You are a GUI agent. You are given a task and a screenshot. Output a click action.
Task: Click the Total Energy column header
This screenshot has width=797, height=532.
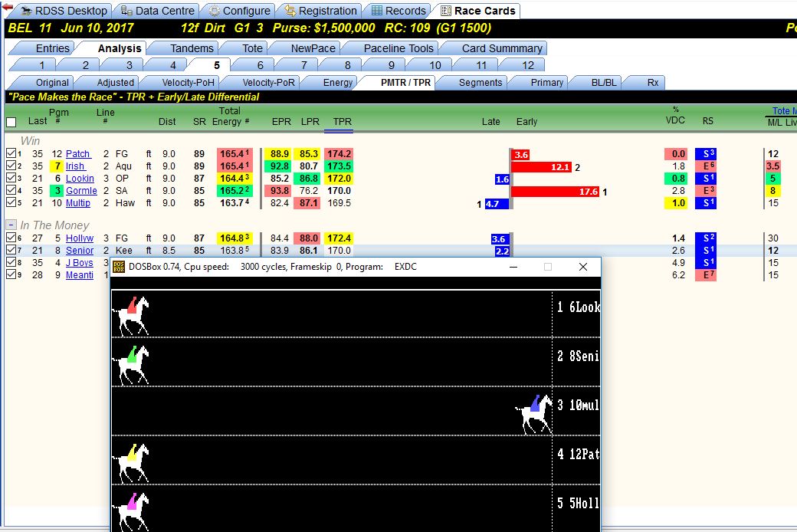click(230, 117)
